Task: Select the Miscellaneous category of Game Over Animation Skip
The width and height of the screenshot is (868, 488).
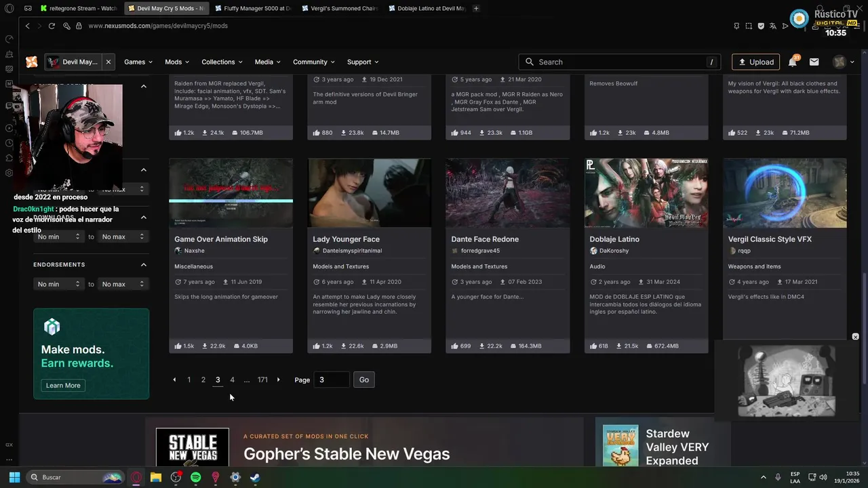Action: [x=193, y=266]
